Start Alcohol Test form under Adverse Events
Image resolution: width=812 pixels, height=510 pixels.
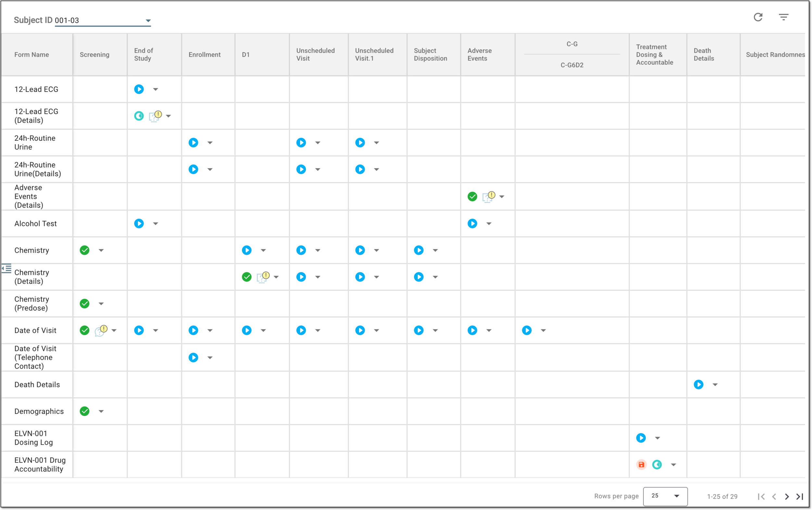click(x=472, y=224)
